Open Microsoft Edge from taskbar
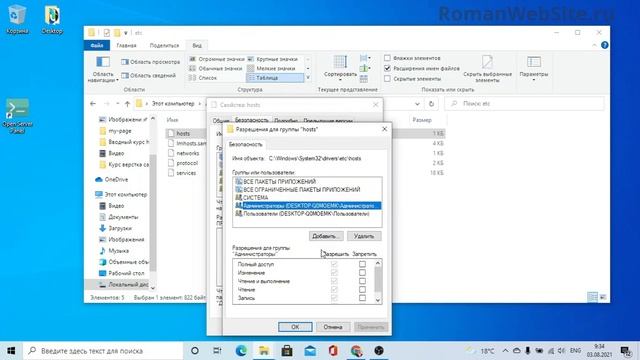The height and width of the screenshot is (360, 640). pyautogui.click(x=241, y=351)
